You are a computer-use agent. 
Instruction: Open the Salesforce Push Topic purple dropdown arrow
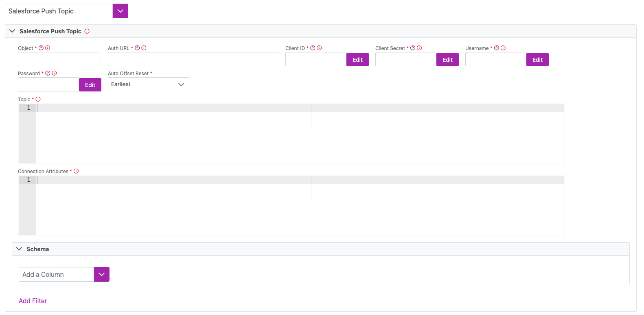click(120, 11)
